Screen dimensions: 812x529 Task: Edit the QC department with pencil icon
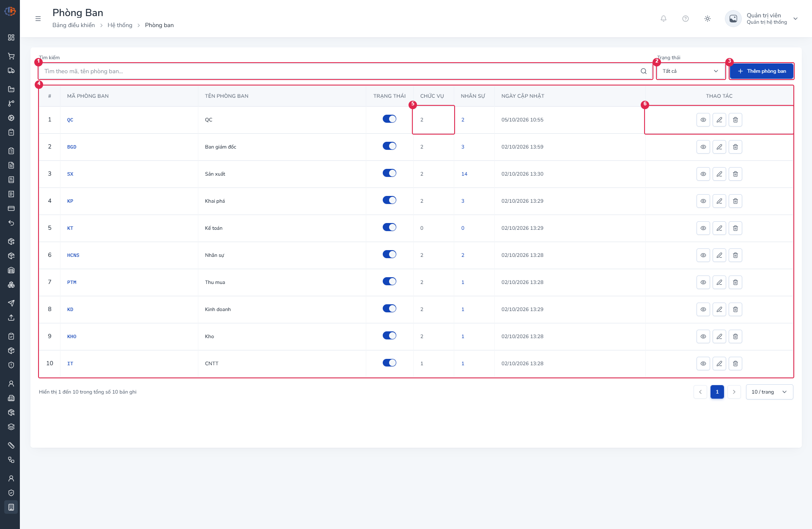tap(719, 120)
